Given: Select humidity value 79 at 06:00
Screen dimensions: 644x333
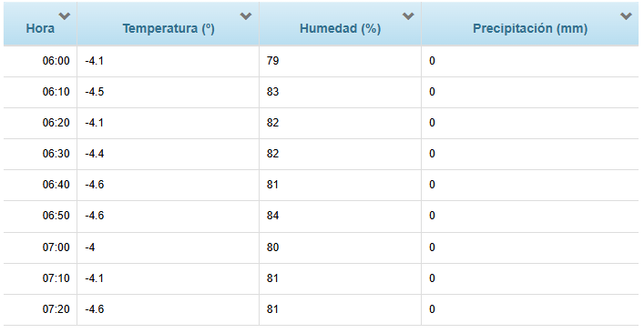Looking at the screenshot, I should click(x=340, y=61).
